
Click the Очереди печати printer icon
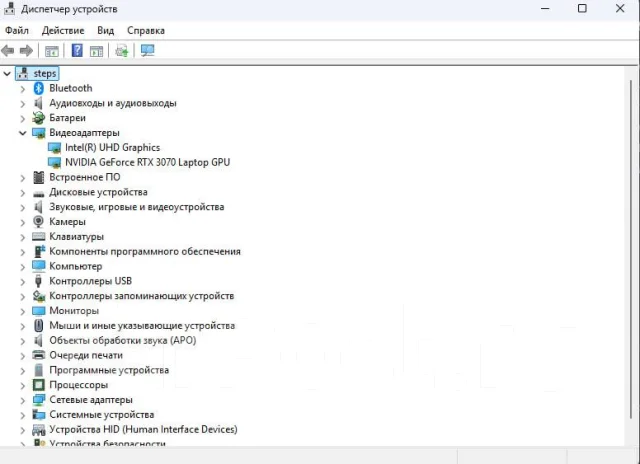(38, 355)
